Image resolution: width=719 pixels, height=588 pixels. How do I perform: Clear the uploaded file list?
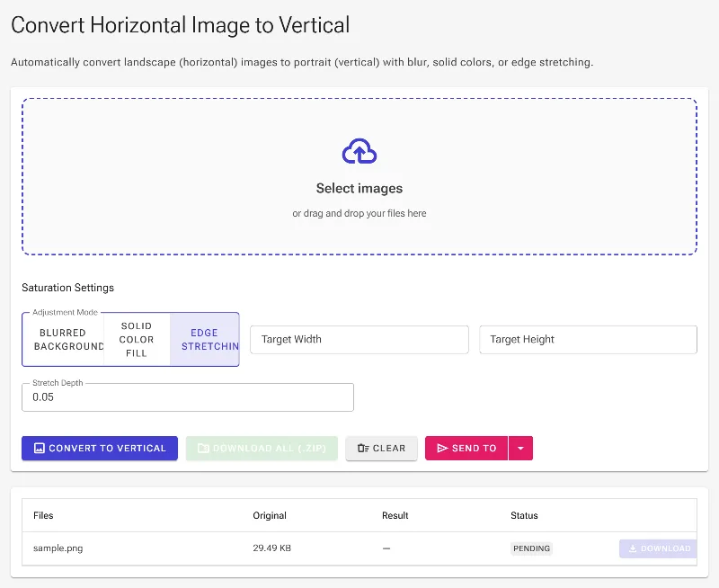[381, 448]
